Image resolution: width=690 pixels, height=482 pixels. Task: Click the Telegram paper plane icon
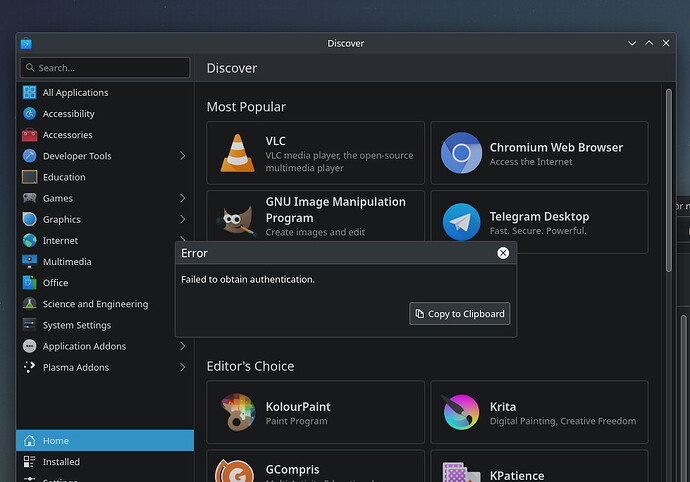click(461, 221)
